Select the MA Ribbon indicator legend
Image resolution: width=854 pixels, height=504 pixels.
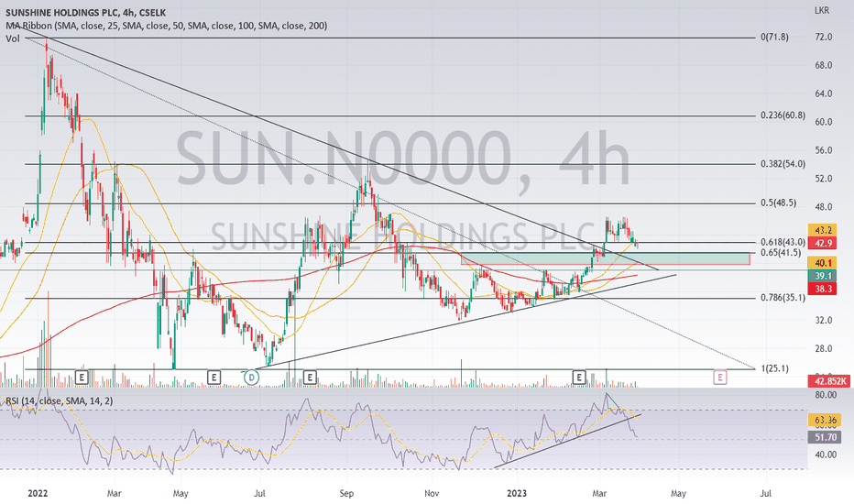point(166,25)
